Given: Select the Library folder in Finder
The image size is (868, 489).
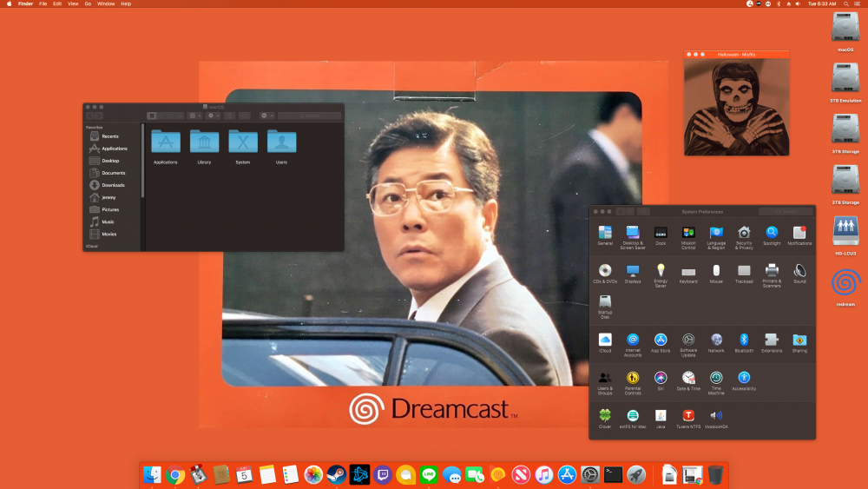Looking at the screenshot, I should coord(204,147).
